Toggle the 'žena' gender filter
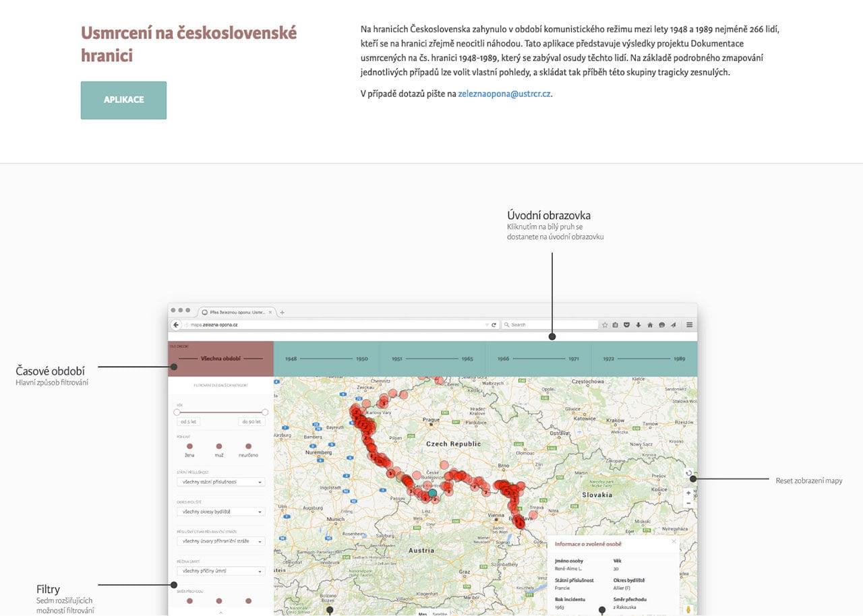The image size is (863, 616). 189,446
